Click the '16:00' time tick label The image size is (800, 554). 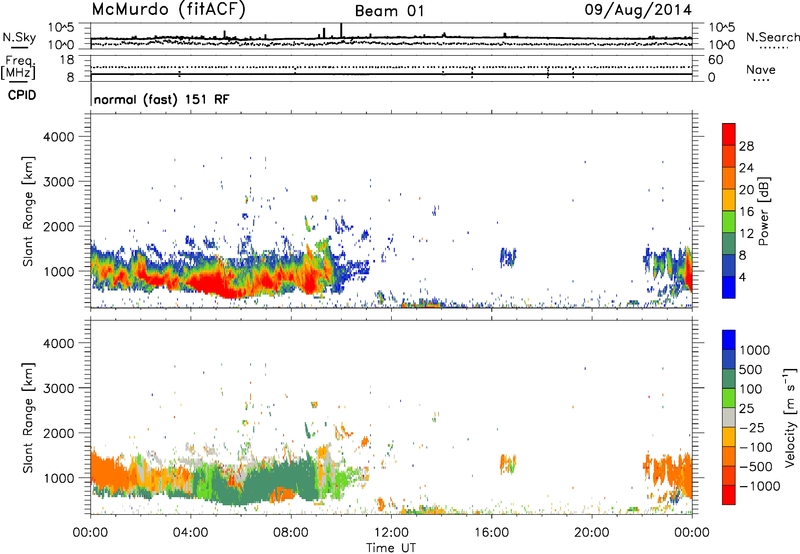(x=491, y=533)
